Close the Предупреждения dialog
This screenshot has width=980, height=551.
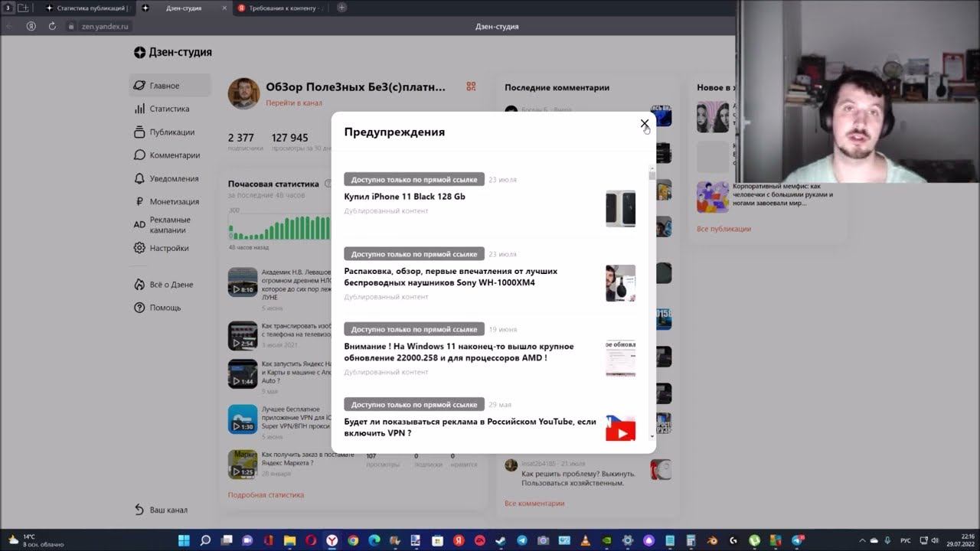[645, 123]
